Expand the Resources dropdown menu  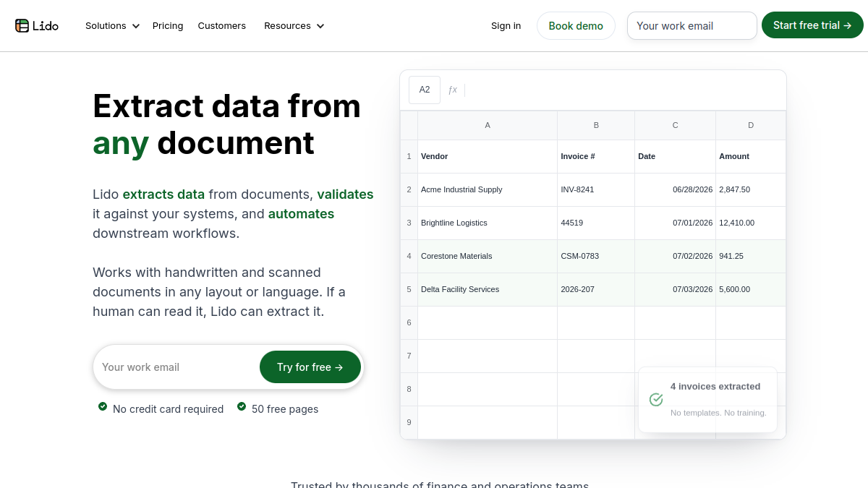point(294,25)
